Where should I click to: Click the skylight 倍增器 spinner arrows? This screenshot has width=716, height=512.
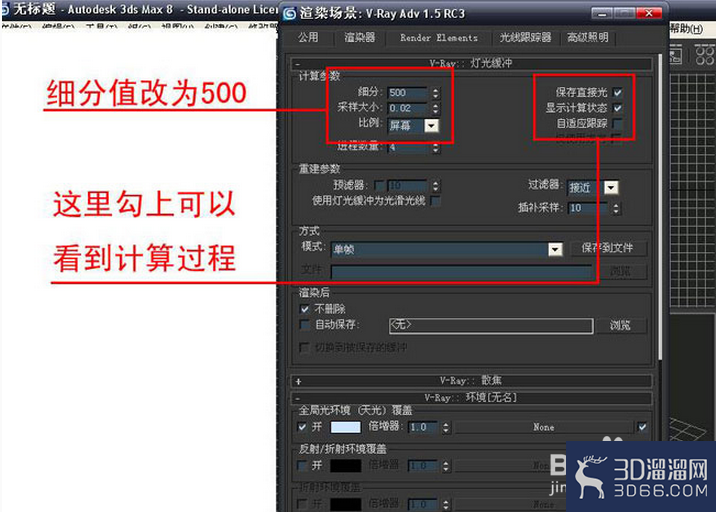[x=446, y=428]
